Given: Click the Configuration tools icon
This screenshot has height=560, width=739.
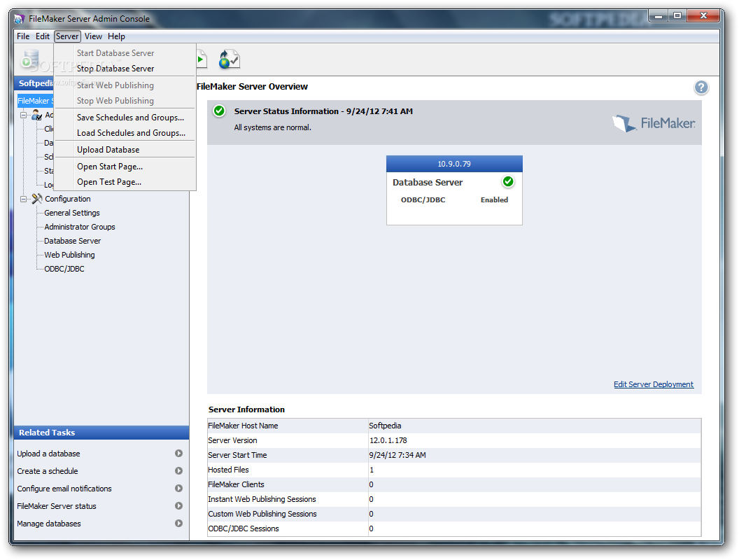Looking at the screenshot, I should tap(37, 199).
